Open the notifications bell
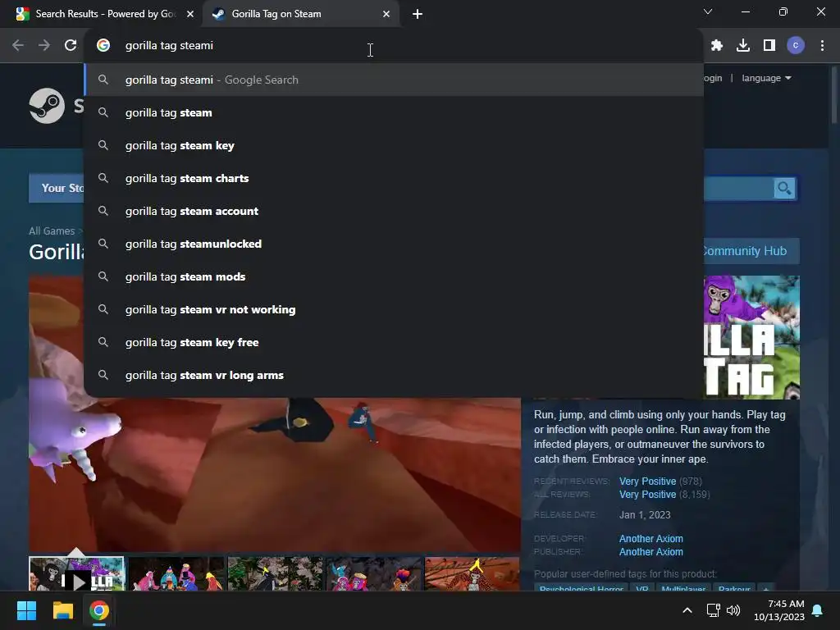Screen dimensions: 840x630 click(818, 610)
